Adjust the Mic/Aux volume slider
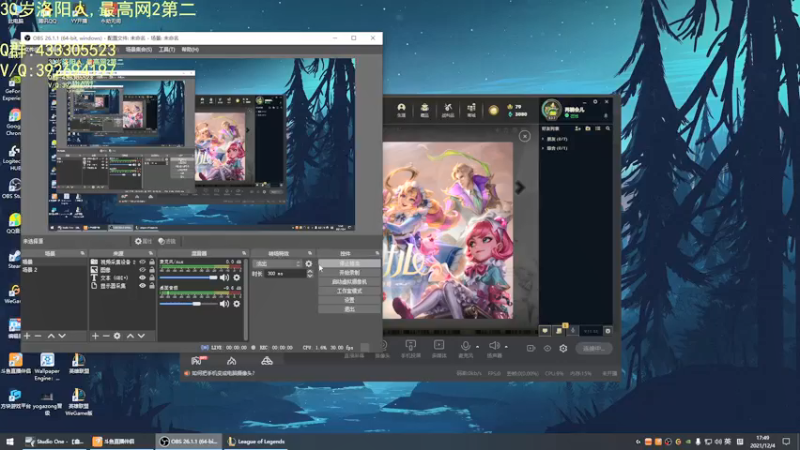The height and width of the screenshot is (450, 800). [188, 278]
